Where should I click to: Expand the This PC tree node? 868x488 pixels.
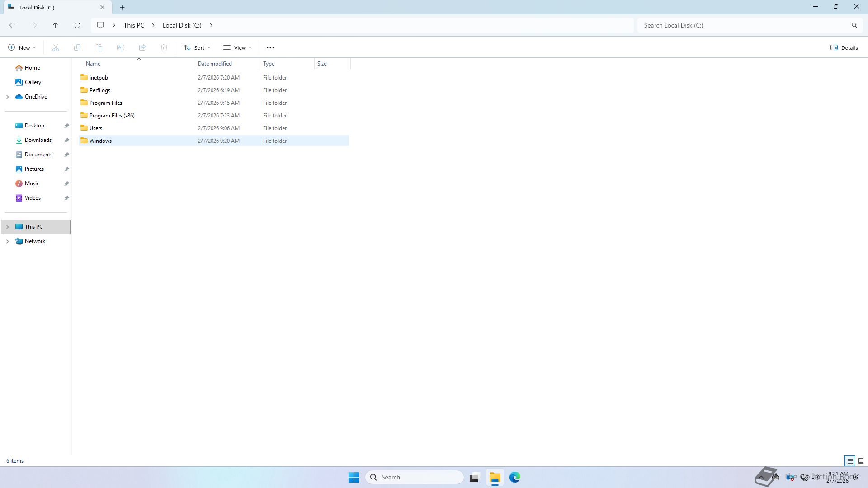7,227
